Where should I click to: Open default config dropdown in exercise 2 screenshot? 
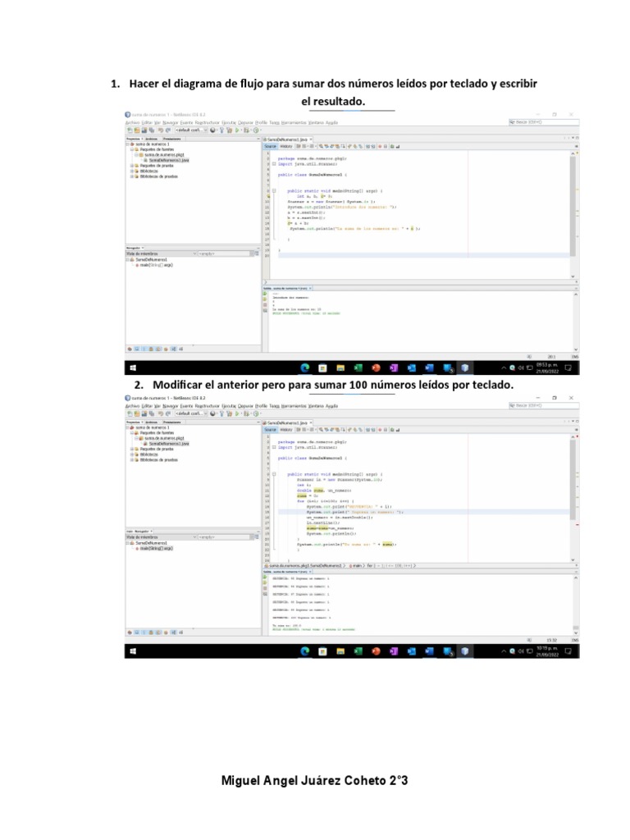point(191,413)
